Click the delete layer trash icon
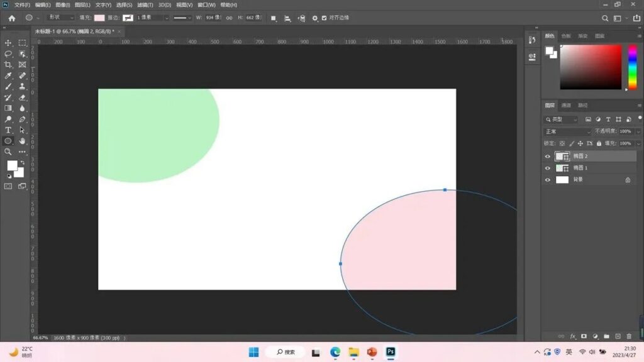Viewport: 644px width, 362px height. coord(629,336)
